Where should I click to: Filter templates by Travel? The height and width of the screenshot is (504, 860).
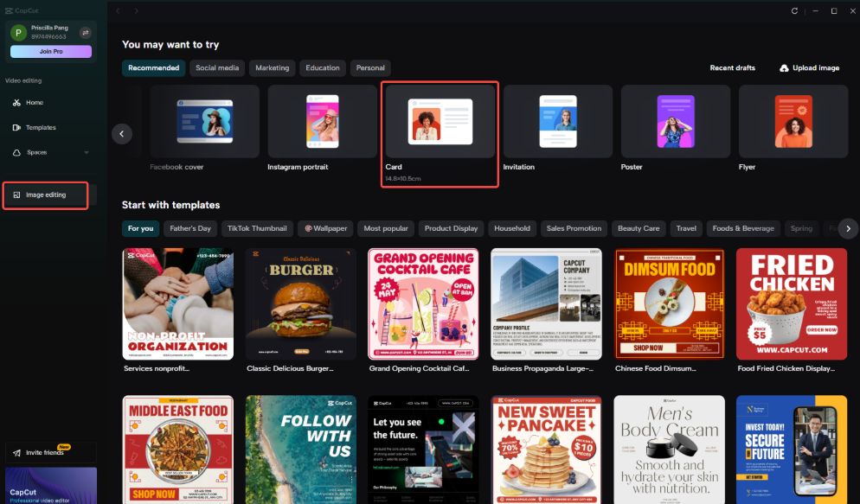pyautogui.click(x=686, y=228)
